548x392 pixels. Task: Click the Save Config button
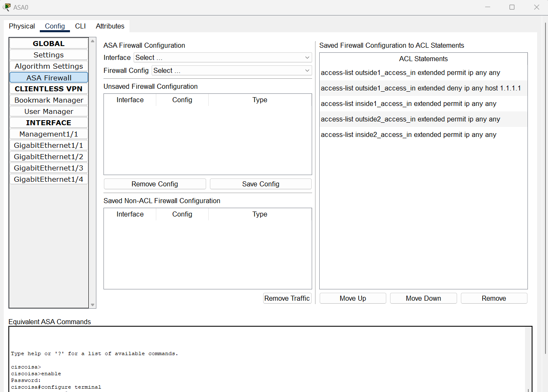[260, 184]
